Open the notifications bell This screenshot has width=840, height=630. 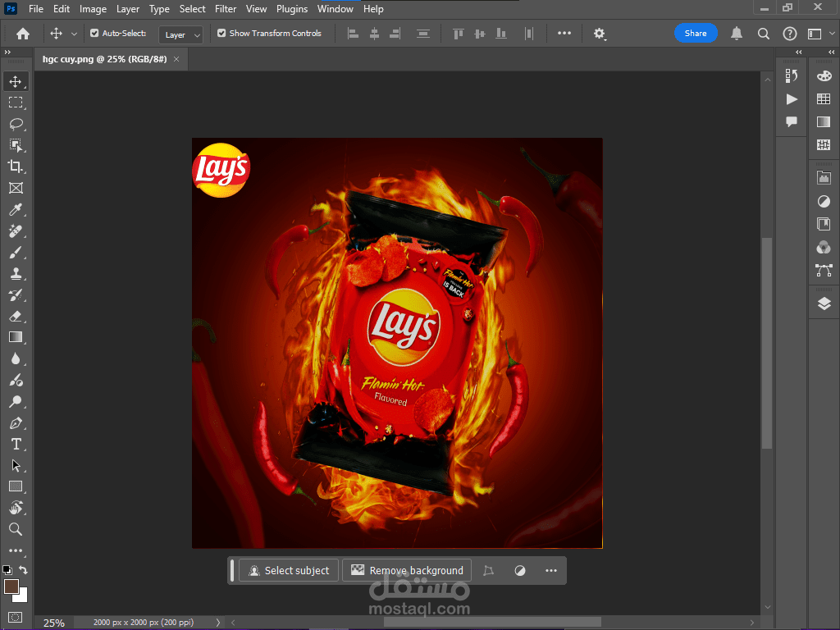(737, 34)
